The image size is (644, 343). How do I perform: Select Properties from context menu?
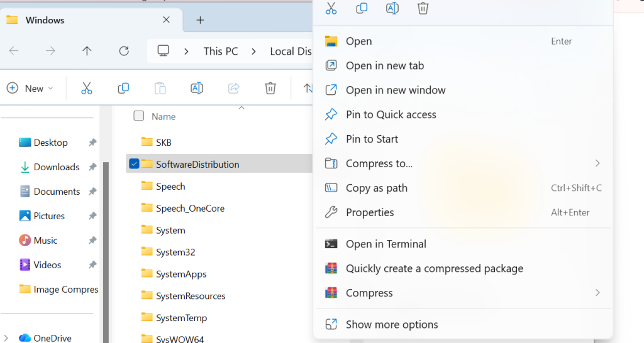(x=370, y=212)
